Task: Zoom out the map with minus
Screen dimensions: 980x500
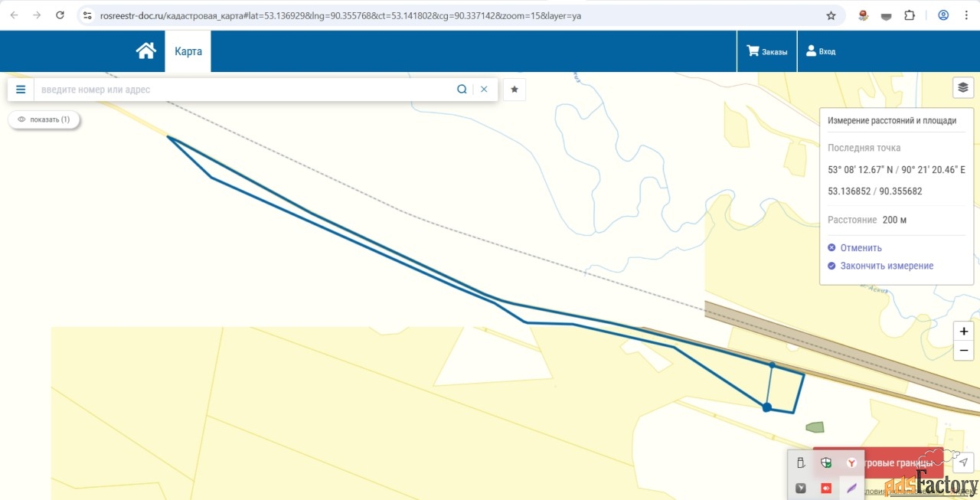Action: point(963,351)
